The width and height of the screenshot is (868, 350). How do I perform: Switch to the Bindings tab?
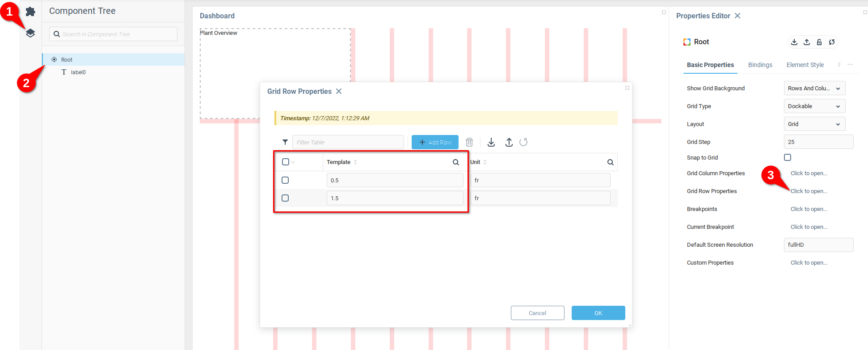click(x=760, y=65)
